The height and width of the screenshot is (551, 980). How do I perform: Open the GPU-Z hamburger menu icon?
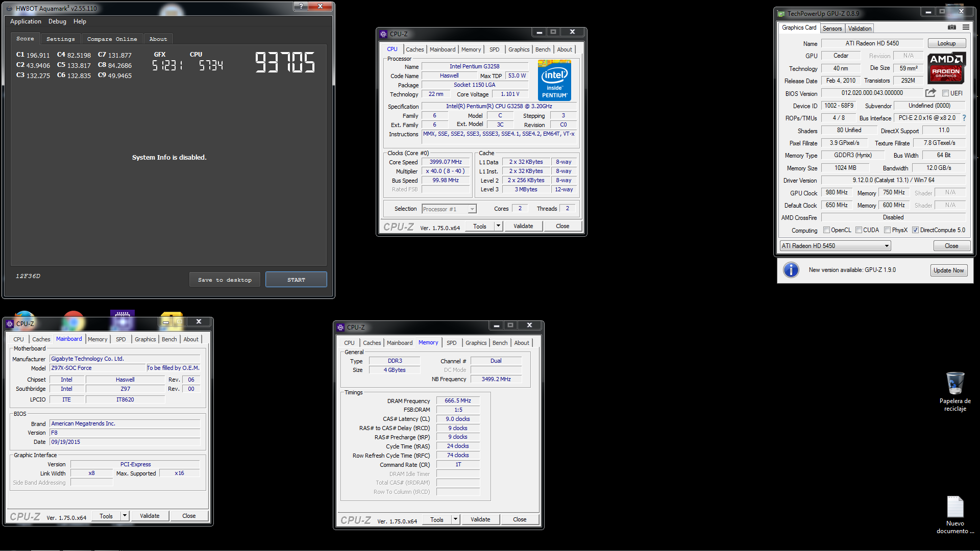pos(966,28)
